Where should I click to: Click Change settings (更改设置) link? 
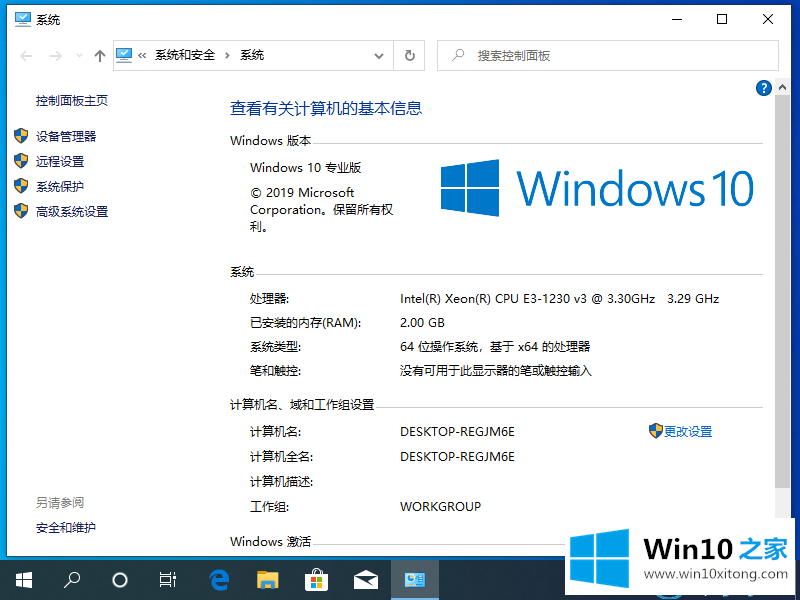pyautogui.click(x=688, y=432)
